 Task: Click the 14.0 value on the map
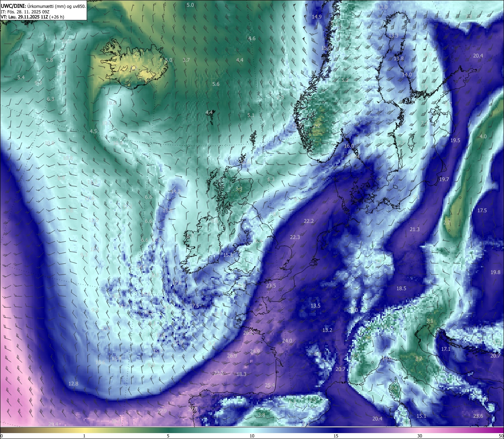click(407, 75)
